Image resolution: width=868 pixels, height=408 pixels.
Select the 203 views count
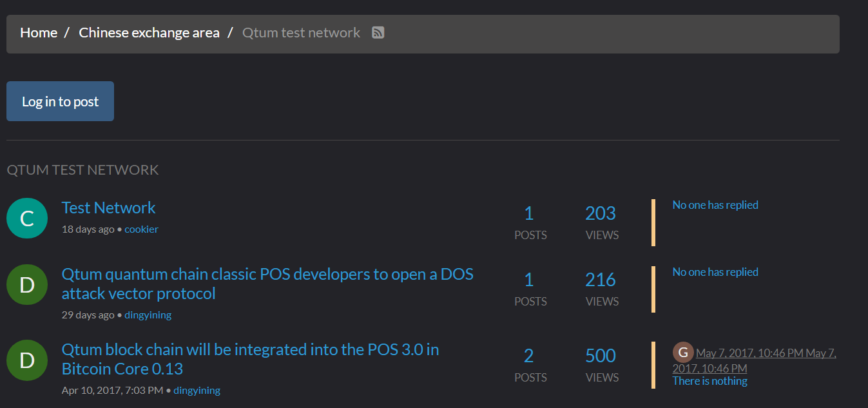point(601,213)
